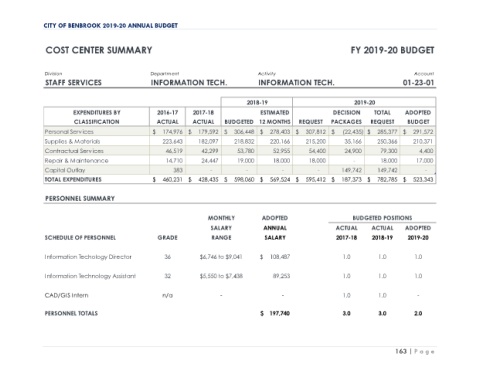Click the Repair & Maintenance row label
480x371 pixels.
(76, 161)
